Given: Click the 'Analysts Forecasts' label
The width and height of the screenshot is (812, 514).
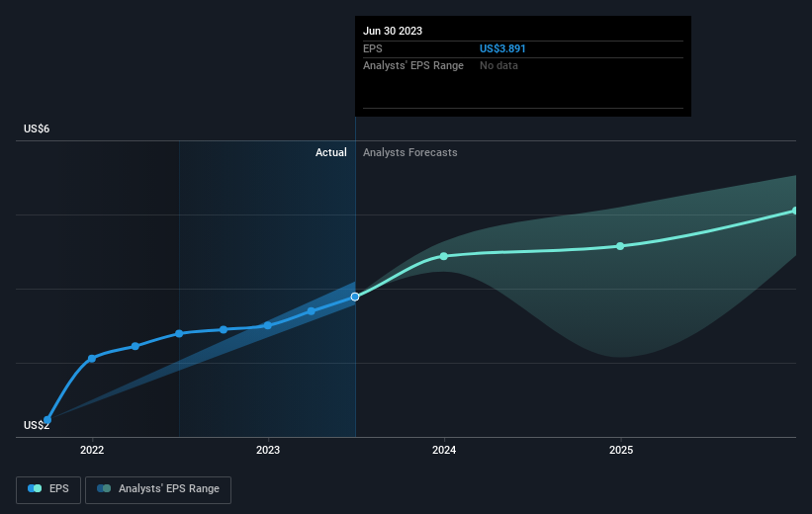Looking at the screenshot, I should tap(410, 152).
